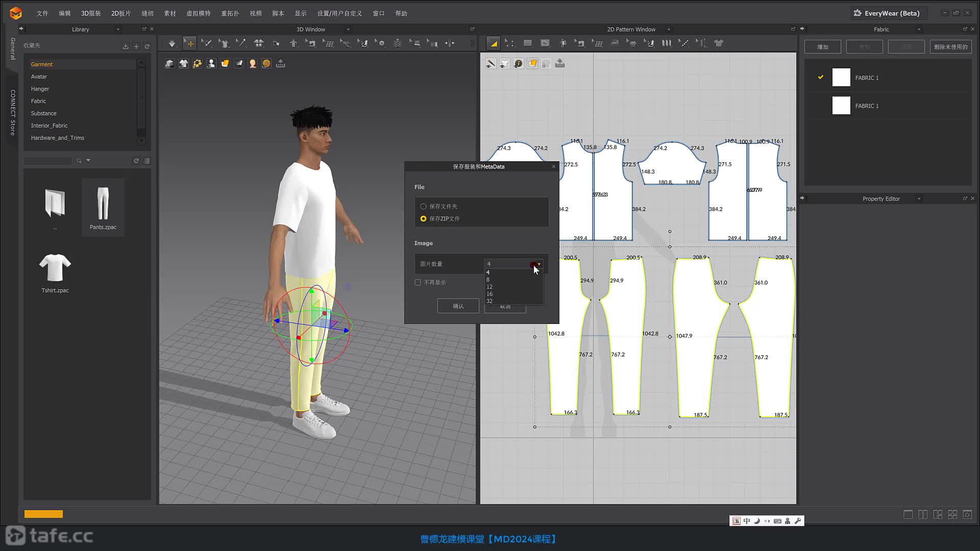Open the 图片数量 dropdown arrow
Viewport: 980px width, 551px height.
(539, 264)
